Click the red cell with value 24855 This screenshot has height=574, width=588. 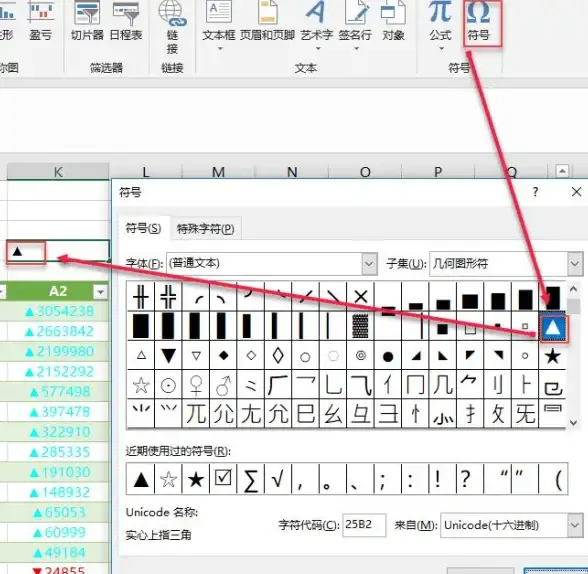(58, 569)
